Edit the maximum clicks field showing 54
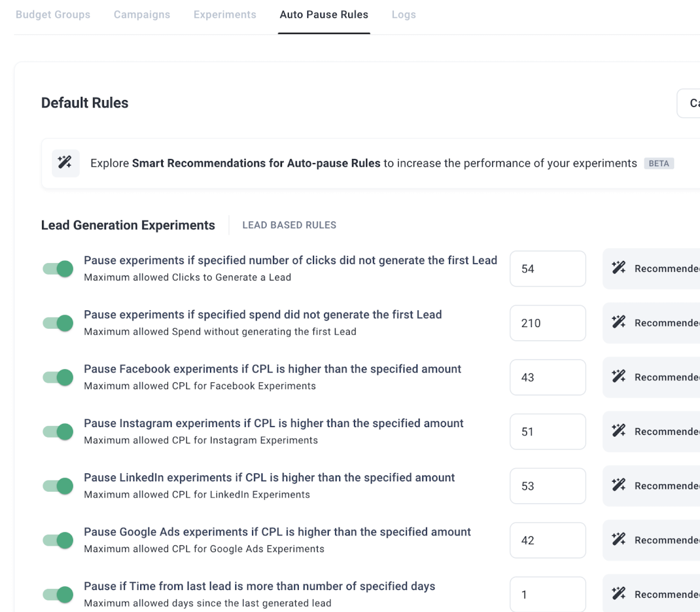Screen dimensions: 700x612 click(548, 269)
